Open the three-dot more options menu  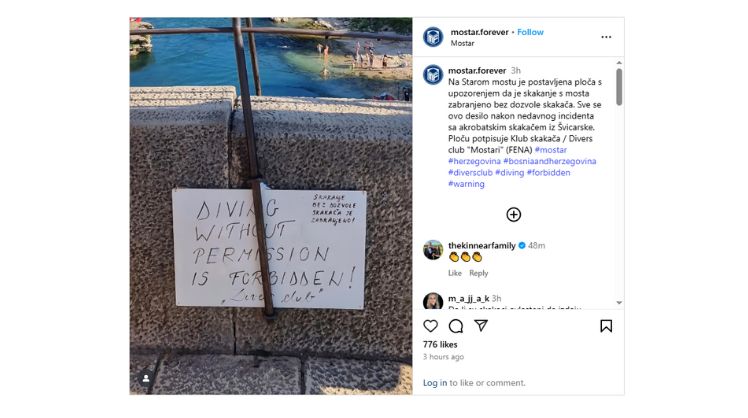coord(606,37)
